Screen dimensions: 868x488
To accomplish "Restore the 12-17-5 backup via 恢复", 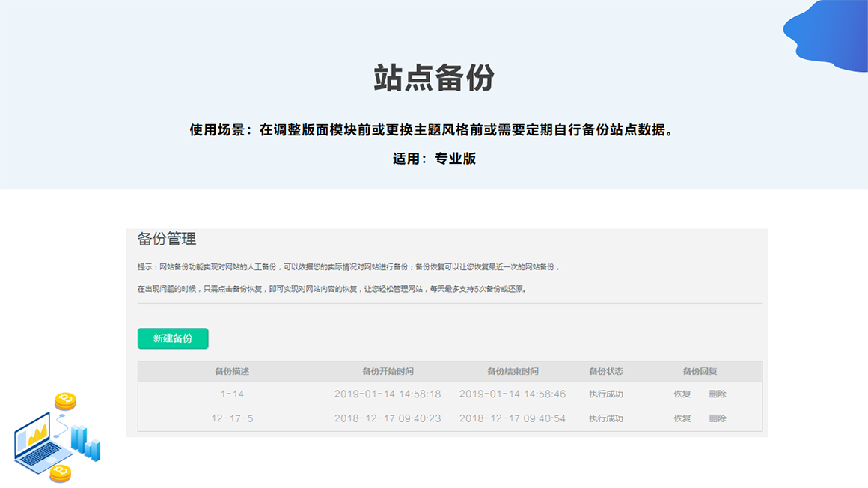I will tap(682, 418).
